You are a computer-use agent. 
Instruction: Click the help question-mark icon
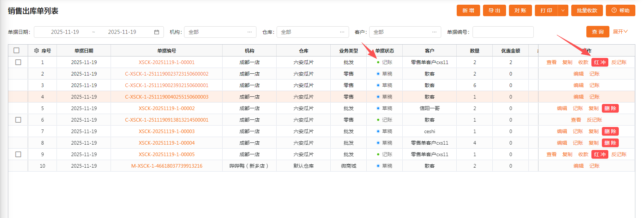614,10
